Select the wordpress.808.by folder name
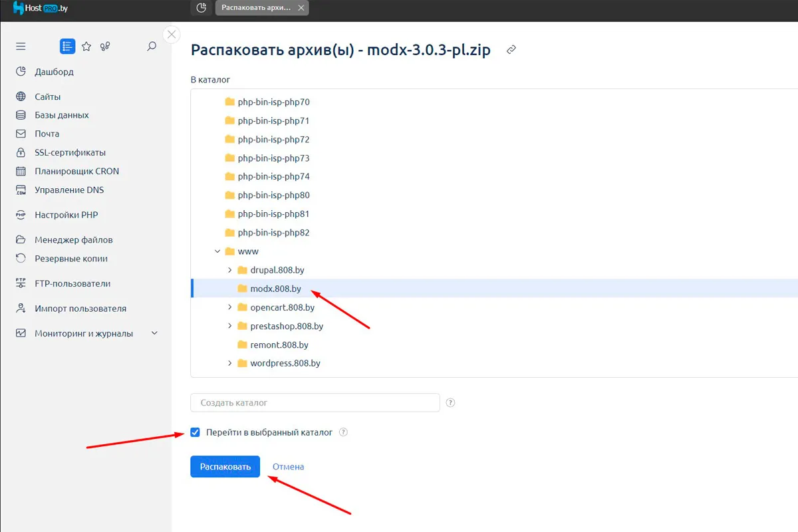 [x=285, y=363]
